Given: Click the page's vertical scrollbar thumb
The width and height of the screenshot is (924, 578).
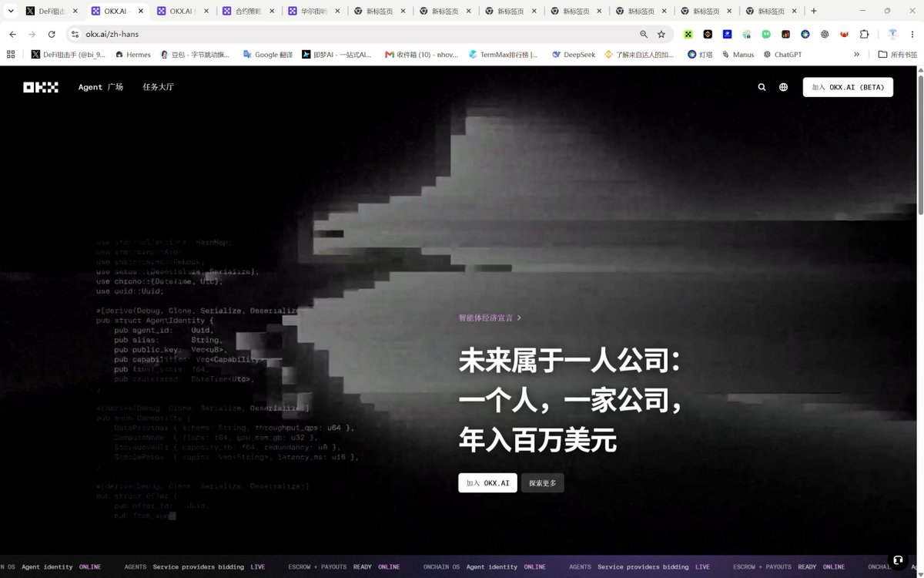Looking at the screenshot, I should click(919, 144).
